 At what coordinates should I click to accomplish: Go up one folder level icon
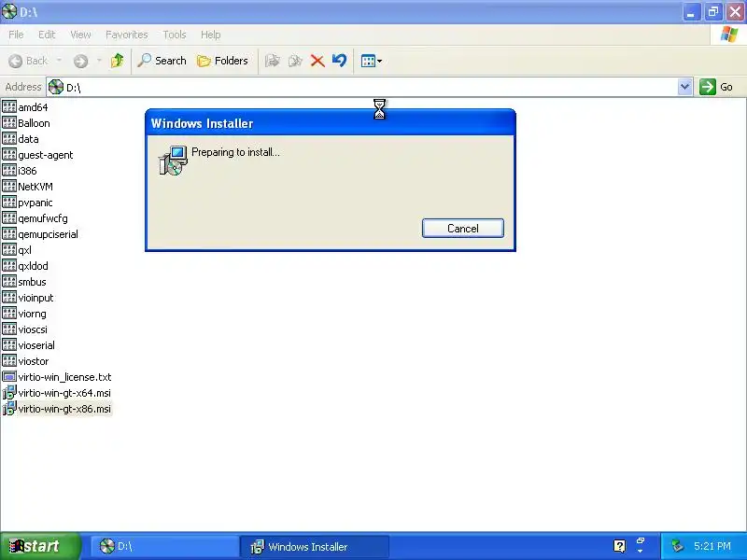[118, 61]
